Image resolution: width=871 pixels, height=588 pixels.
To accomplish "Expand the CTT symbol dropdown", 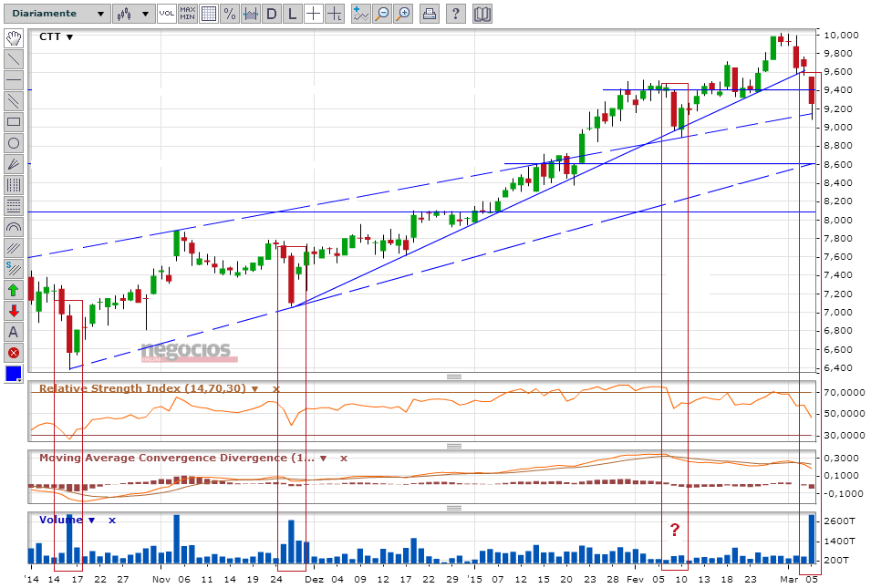I will coord(69,37).
